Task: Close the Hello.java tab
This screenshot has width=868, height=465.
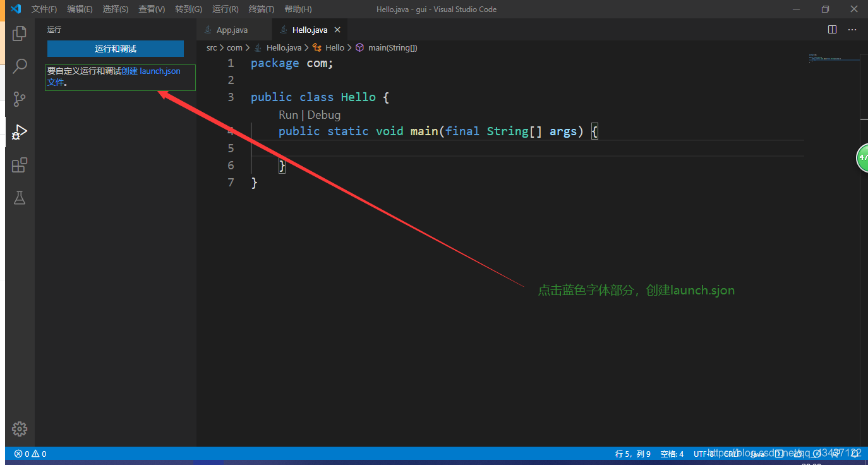Action: click(337, 30)
